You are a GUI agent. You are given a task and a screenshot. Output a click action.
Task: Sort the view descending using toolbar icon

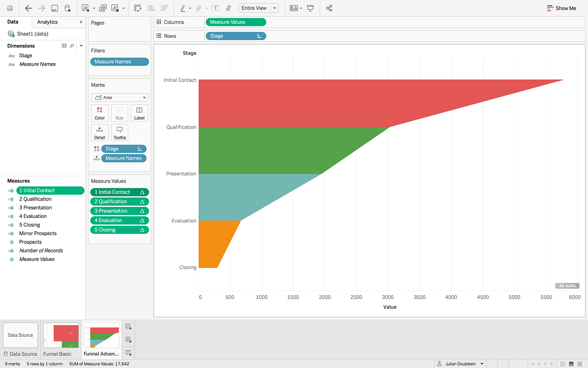(x=164, y=8)
